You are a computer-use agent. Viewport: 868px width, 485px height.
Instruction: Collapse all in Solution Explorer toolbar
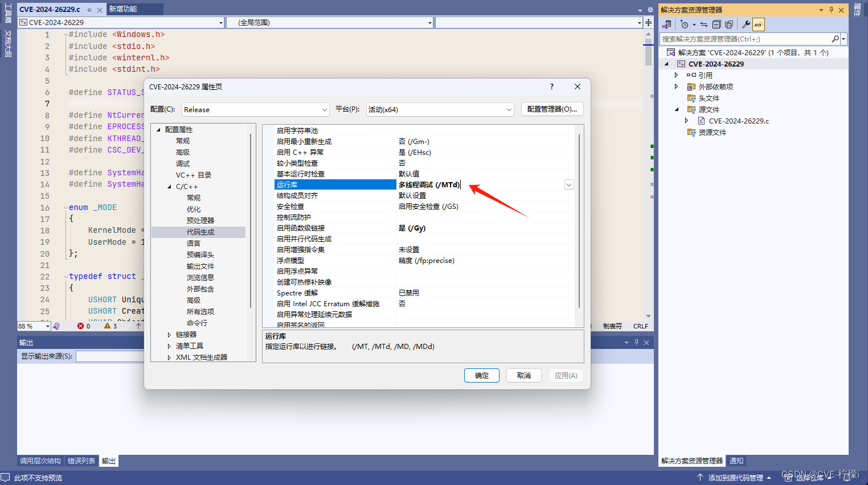tap(716, 24)
